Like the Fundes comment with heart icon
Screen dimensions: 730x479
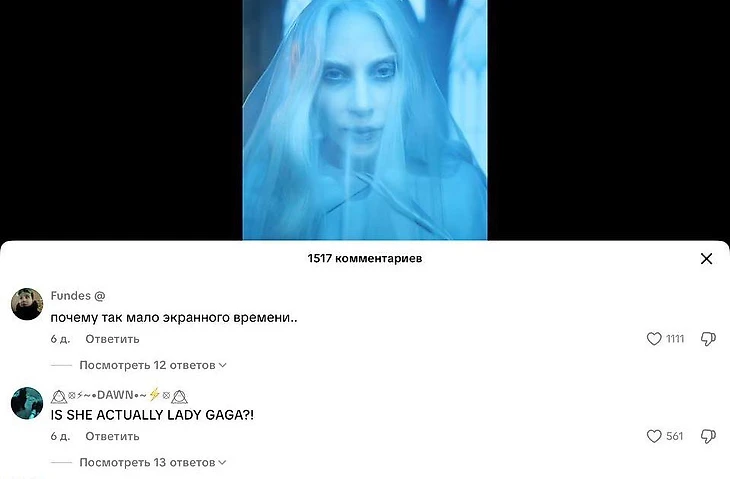tap(654, 339)
